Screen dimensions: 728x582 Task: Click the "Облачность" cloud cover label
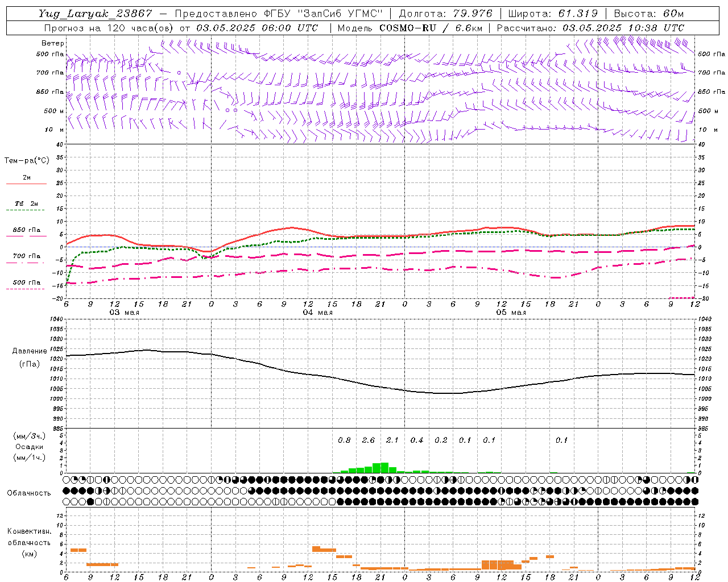point(29,493)
